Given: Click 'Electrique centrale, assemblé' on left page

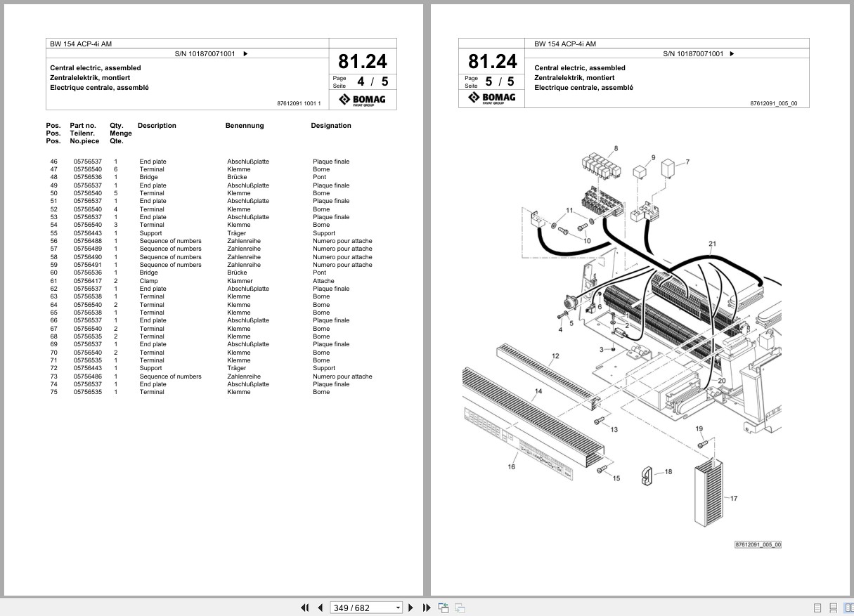Looking at the screenshot, I should [99, 88].
